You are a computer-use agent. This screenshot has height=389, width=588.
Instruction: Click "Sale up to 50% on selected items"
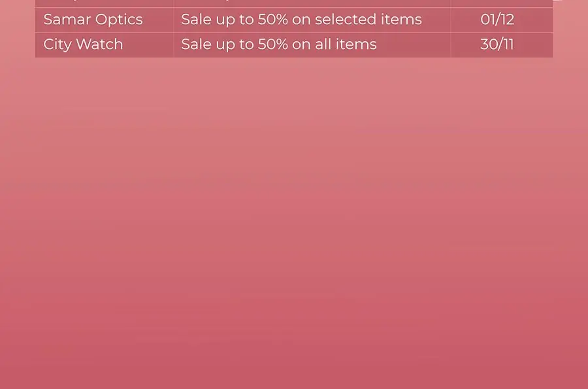tap(301, 20)
